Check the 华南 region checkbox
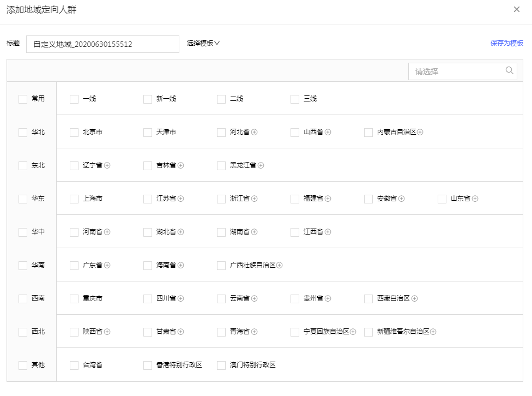 (23, 266)
